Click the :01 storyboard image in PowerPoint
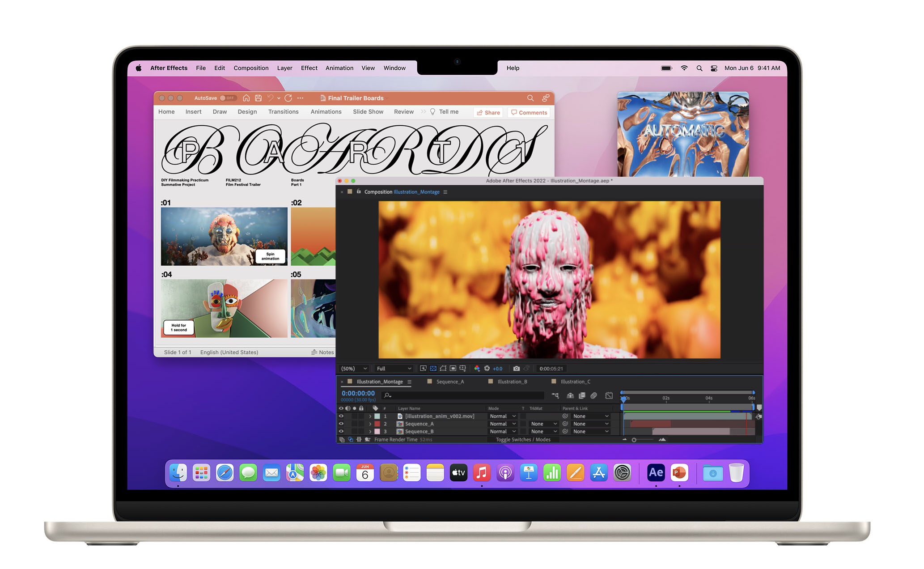 pyautogui.click(x=224, y=237)
